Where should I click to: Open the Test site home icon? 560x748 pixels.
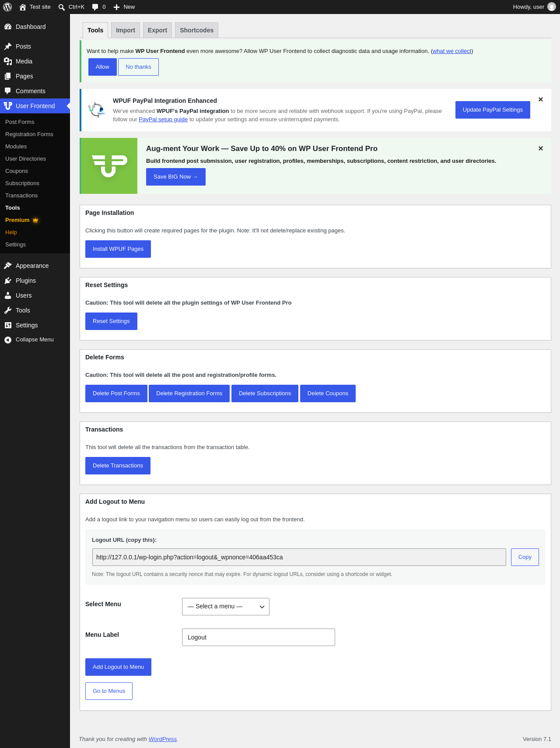click(x=23, y=7)
